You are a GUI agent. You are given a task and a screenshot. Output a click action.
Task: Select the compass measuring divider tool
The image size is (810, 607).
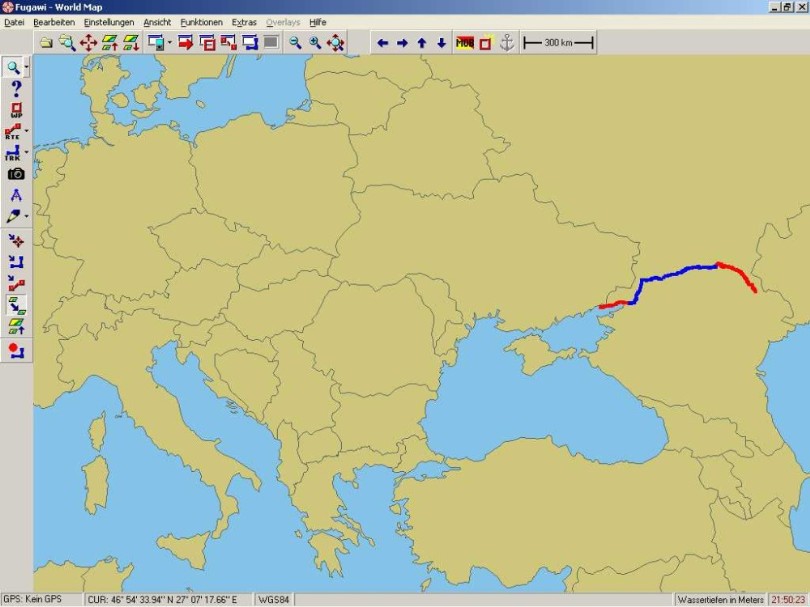(15, 195)
